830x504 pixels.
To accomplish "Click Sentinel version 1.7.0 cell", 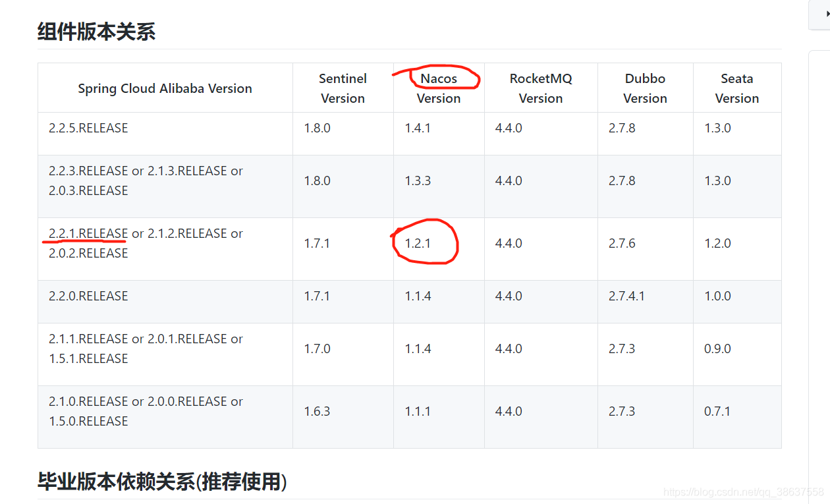I will coord(343,354).
